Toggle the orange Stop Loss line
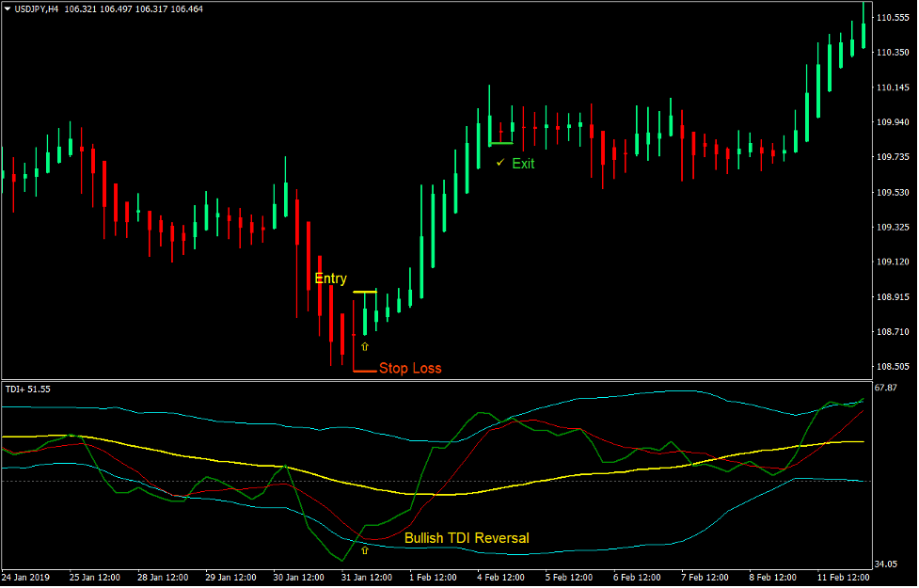The image size is (919, 588). (365, 372)
